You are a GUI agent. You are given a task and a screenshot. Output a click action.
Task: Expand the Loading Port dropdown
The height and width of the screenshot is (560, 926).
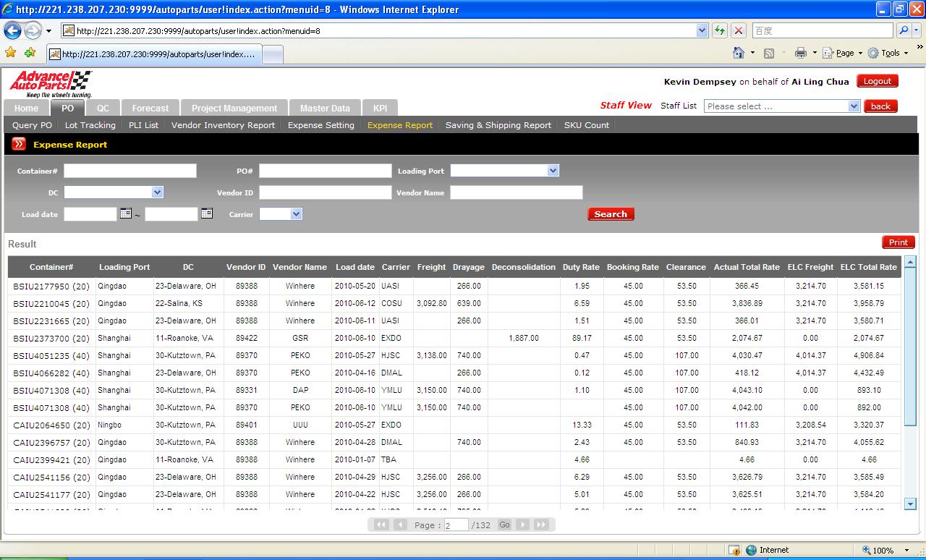[x=553, y=171]
